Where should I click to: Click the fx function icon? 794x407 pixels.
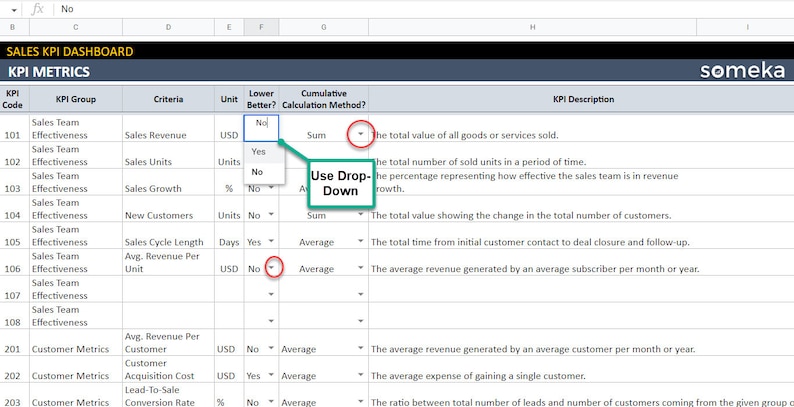coord(37,9)
